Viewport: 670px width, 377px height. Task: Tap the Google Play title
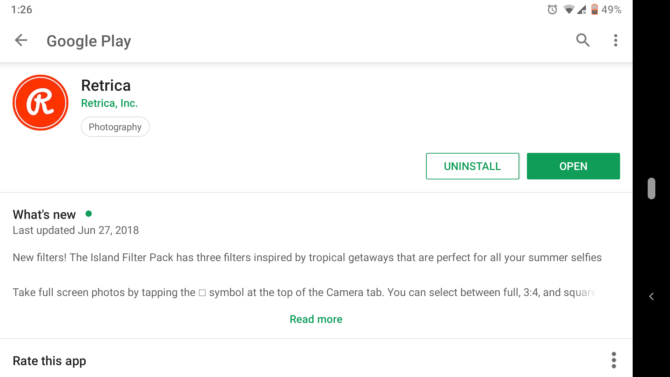coord(88,41)
